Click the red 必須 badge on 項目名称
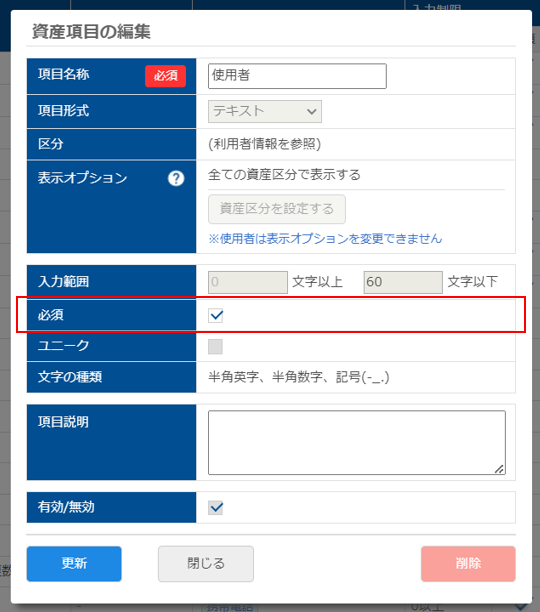 click(x=165, y=76)
